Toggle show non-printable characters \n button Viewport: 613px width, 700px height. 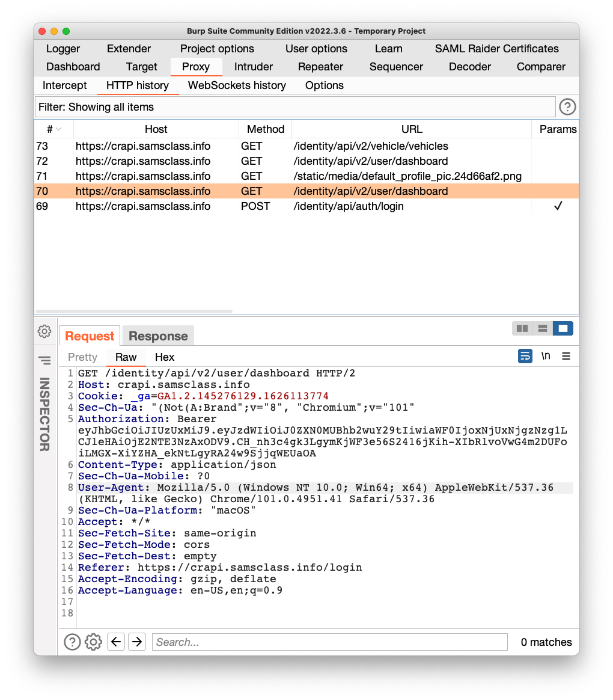click(546, 356)
